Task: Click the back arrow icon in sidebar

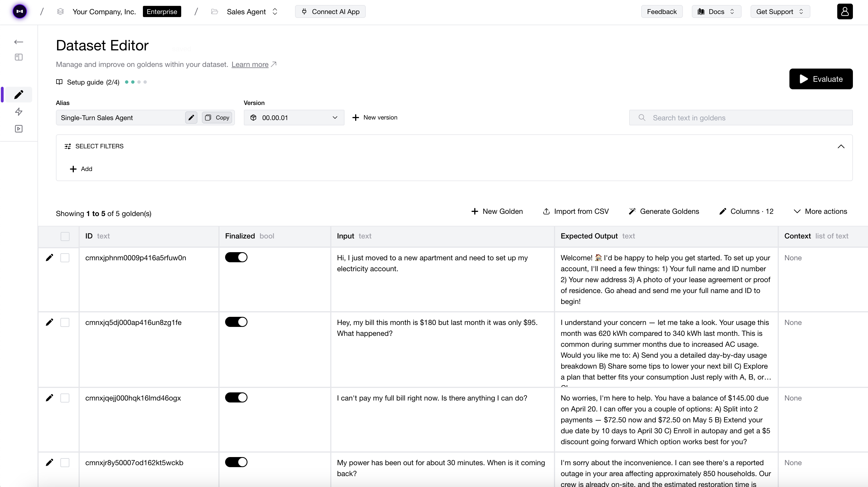Action: pyautogui.click(x=18, y=42)
